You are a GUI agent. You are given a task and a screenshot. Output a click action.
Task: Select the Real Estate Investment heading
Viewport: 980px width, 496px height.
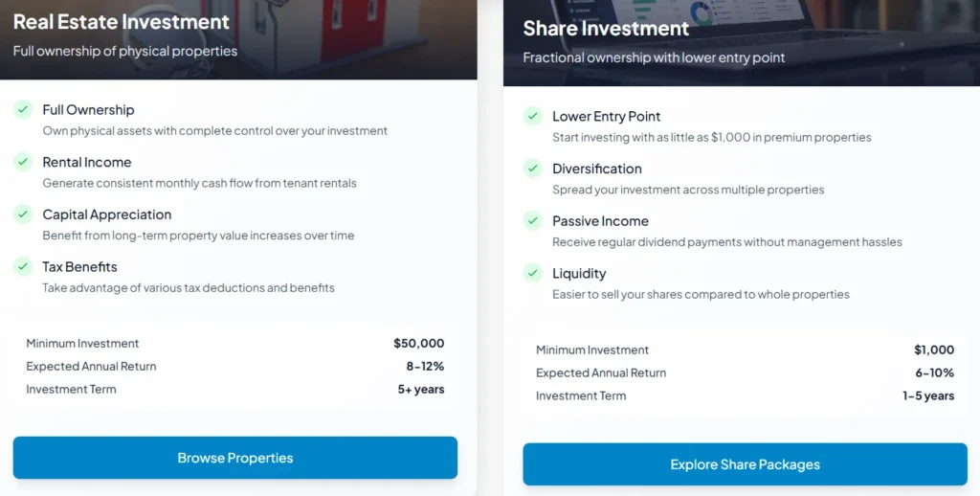(x=122, y=21)
